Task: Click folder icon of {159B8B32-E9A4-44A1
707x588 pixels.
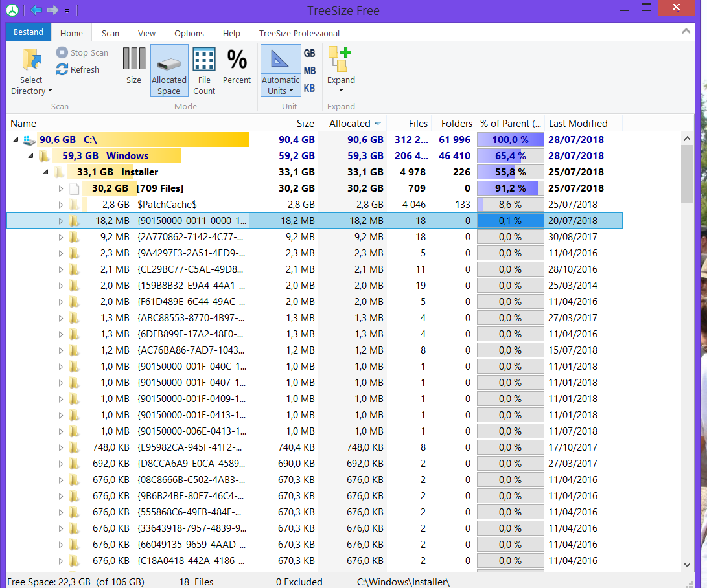Action: click(x=74, y=286)
